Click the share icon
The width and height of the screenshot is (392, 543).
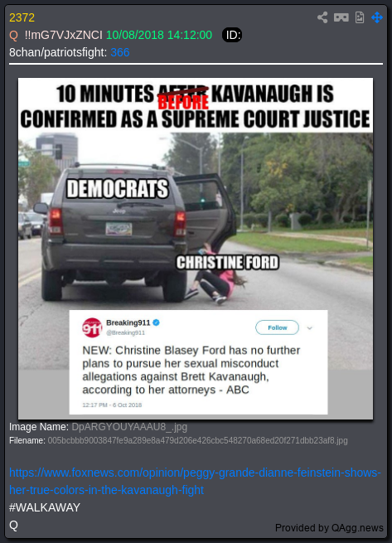pyautogui.click(x=322, y=17)
